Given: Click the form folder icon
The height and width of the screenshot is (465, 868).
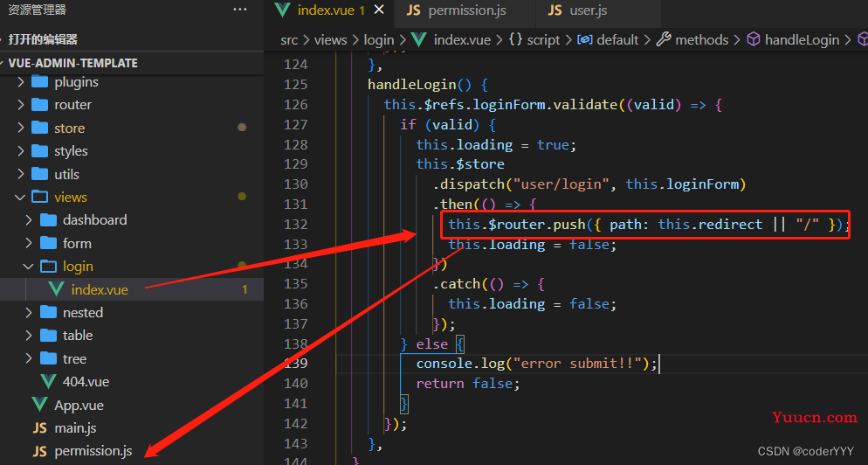Looking at the screenshot, I should click(x=48, y=243).
